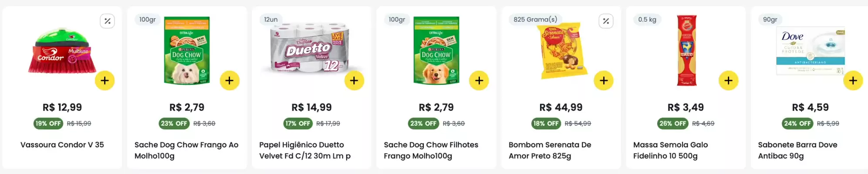The height and width of the screenshot is (174, 868).
Task: Click the 19% OFF discount badge
Action: 48,124
